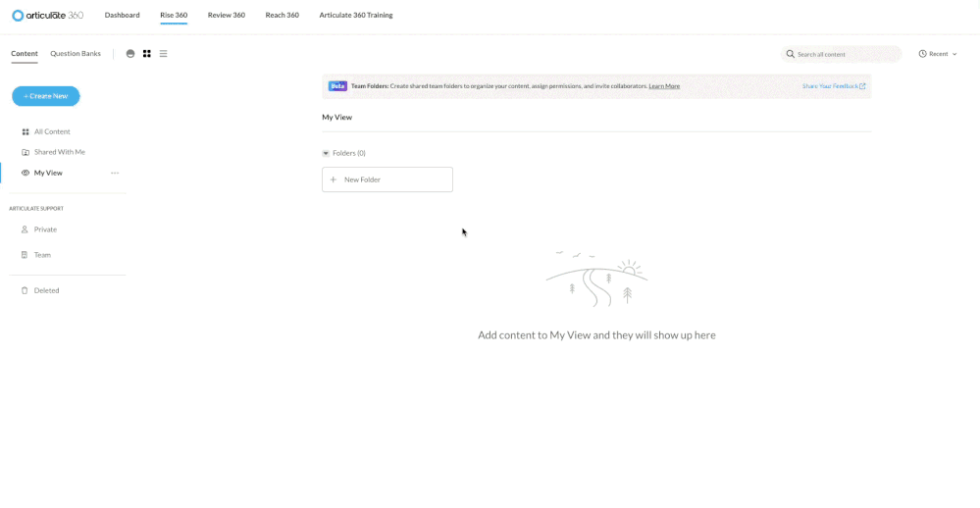Viewport: 980px width, 508px height.
Task: Click the Recent clock icon
Action: (922, 54)
